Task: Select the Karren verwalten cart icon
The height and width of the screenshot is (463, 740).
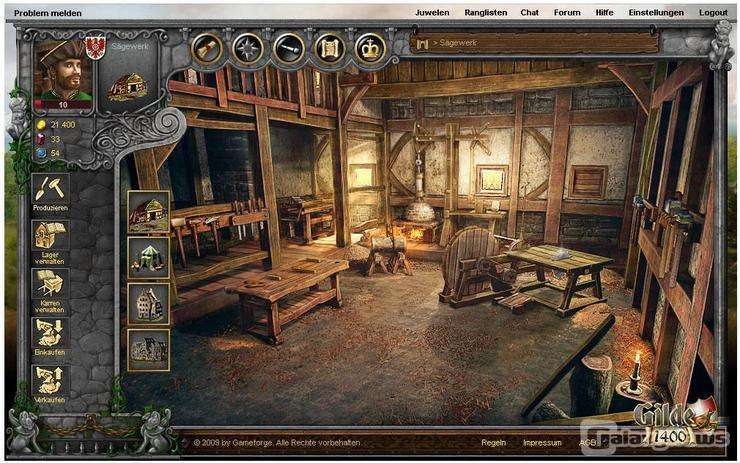Action: click(x=50, y=285)
